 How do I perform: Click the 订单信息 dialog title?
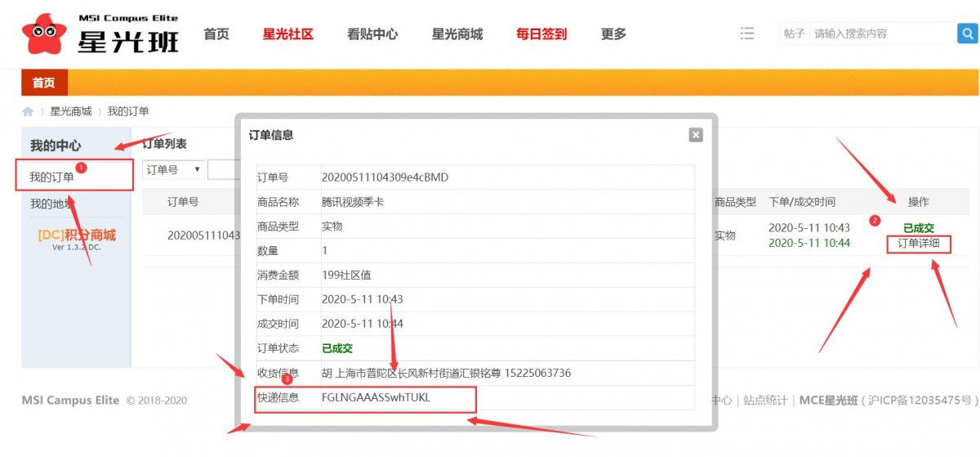pos(271,135)
